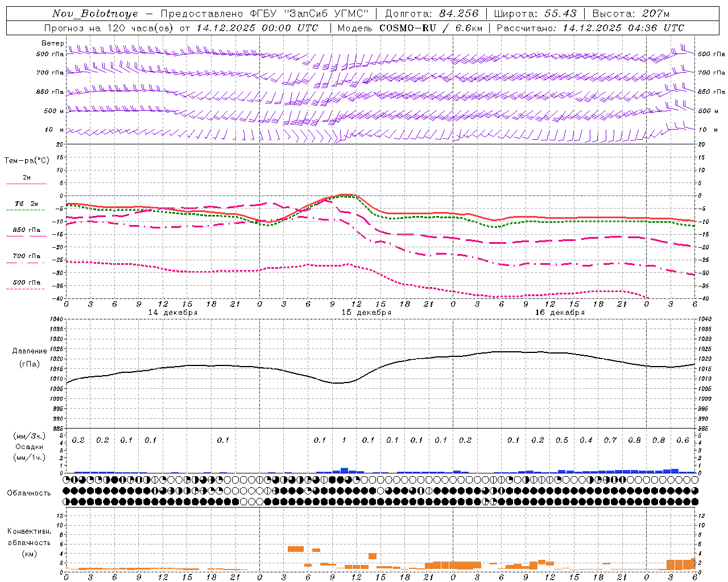Click the highest orange convective cloud bar
This screenshot has width=728, height=582.
click(295, 549)
